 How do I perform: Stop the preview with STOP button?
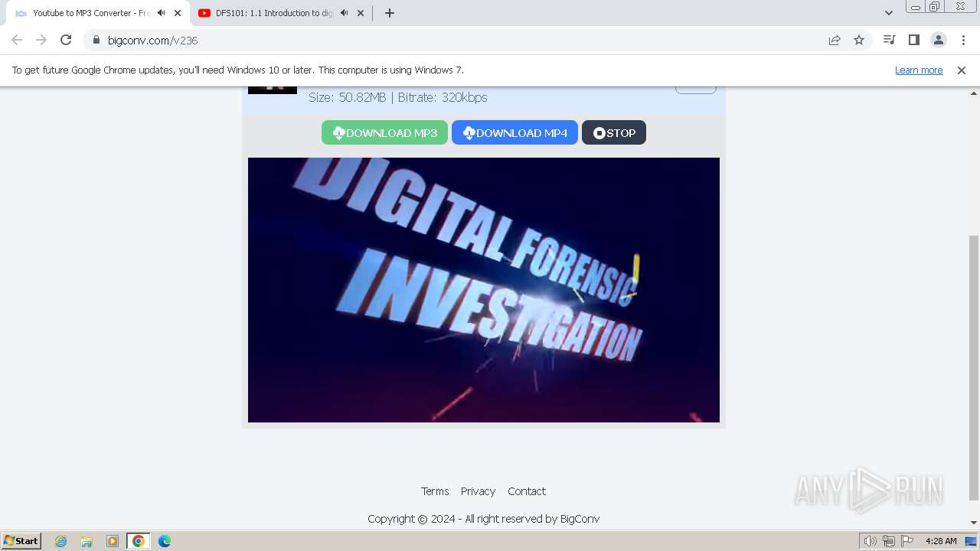coord(614,132)
